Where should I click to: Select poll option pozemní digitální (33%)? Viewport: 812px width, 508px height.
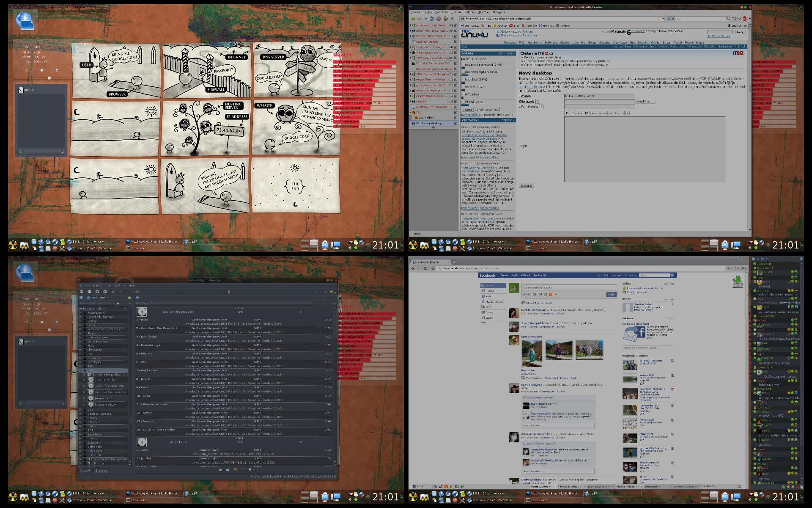point(463,72)
